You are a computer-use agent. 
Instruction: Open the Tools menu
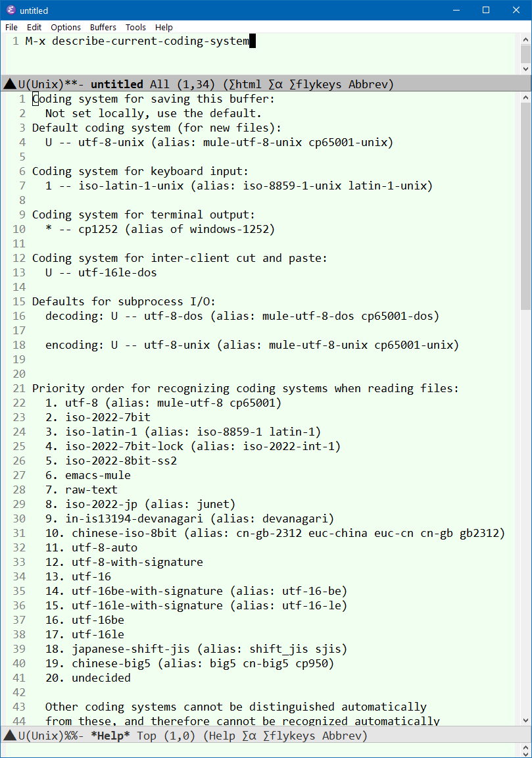click(135, 28)
